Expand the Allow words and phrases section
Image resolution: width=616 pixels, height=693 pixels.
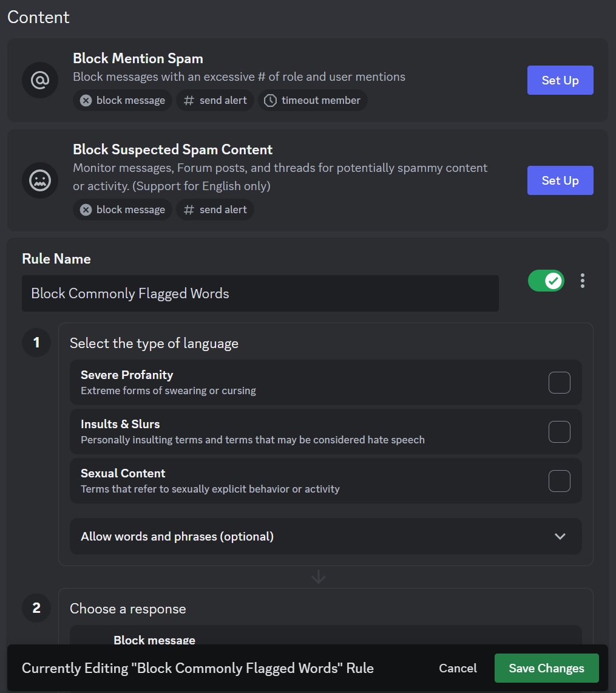(559, 536)
